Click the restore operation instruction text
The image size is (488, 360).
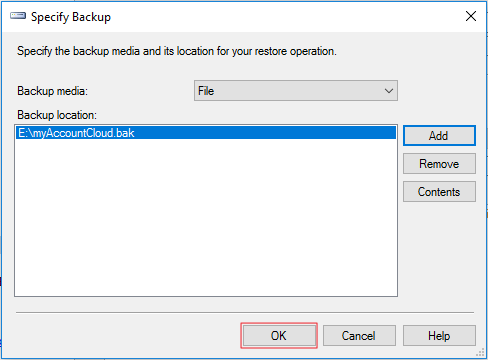[177, 51]
